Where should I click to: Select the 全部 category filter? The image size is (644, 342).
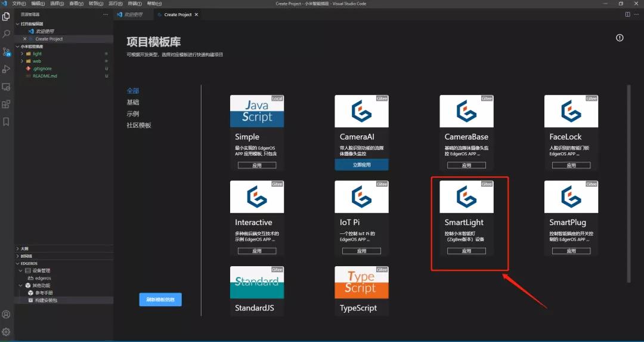coord(132,91)
